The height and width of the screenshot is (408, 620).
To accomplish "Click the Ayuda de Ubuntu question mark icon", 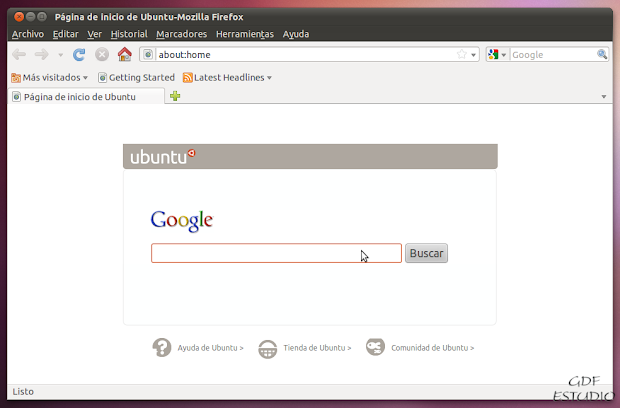I will coord(162,348).
